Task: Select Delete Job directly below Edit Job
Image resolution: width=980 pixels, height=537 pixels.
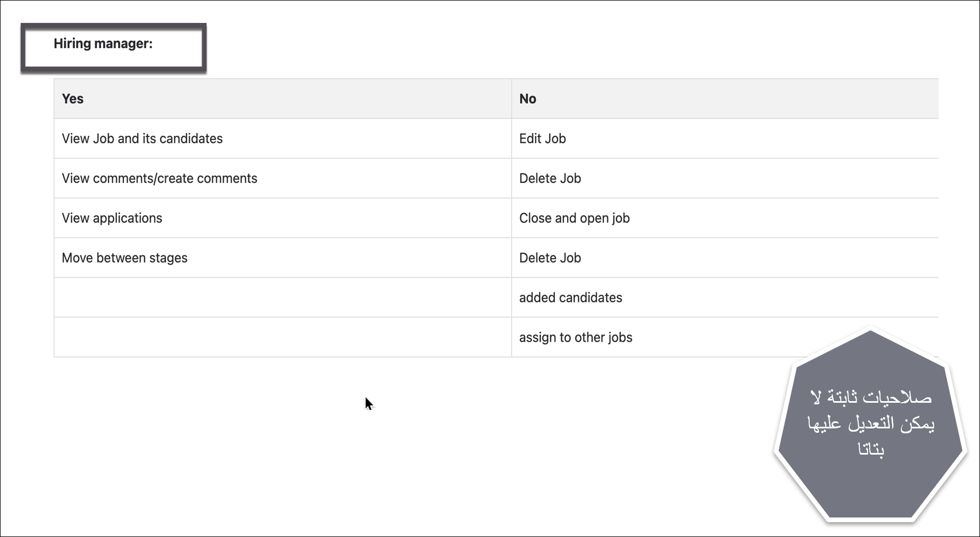Action: pos(550,178)
